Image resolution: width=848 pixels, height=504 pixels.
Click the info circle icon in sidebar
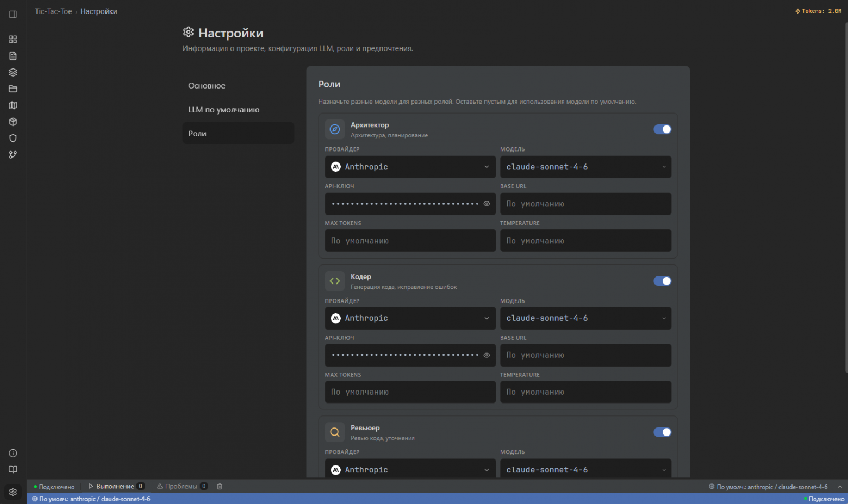(x=13, y=453)
